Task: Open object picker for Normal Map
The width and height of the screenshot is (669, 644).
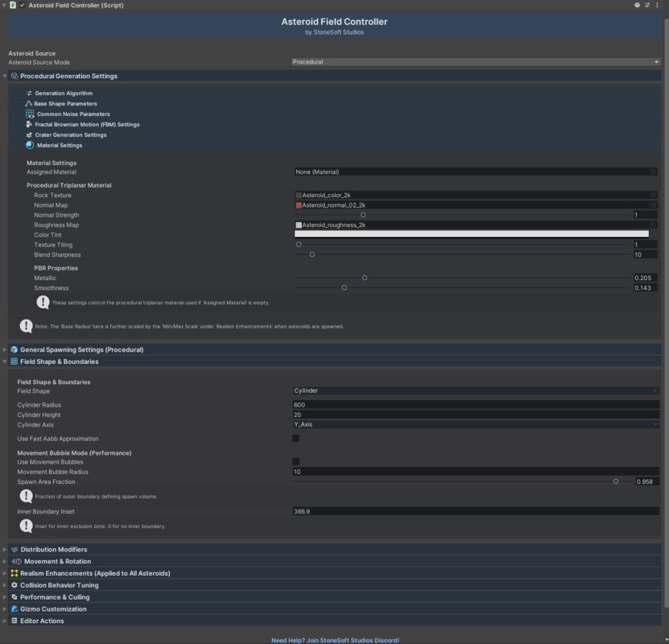Action: click(653, 205)
